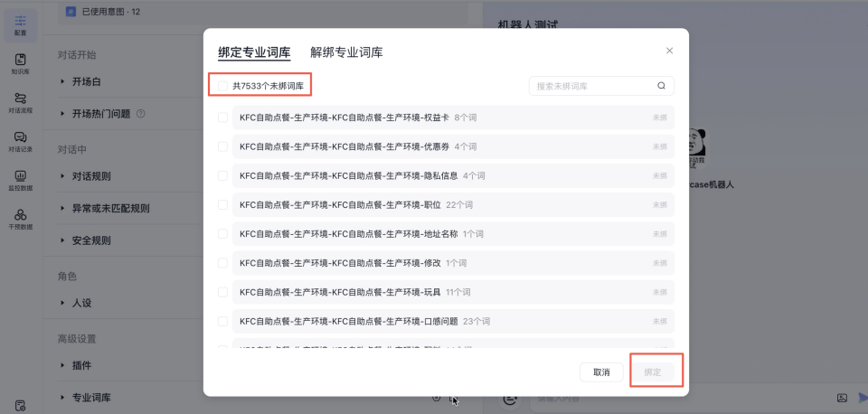Image resolution: width=868 pixels, height=414 pixels.
Task: Click 未绑 status on 口感问题 row
Action: (x=660, y=321)
